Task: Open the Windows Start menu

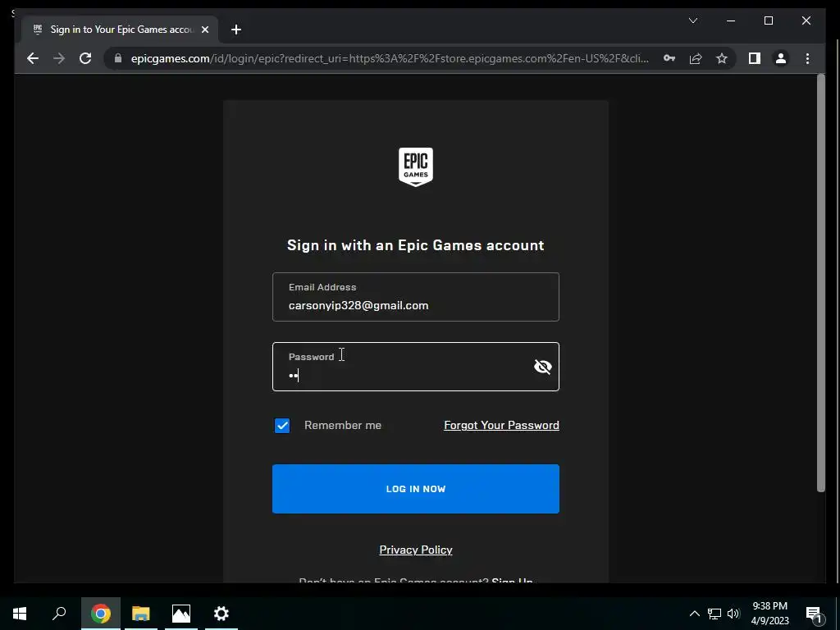Action: 20,614
